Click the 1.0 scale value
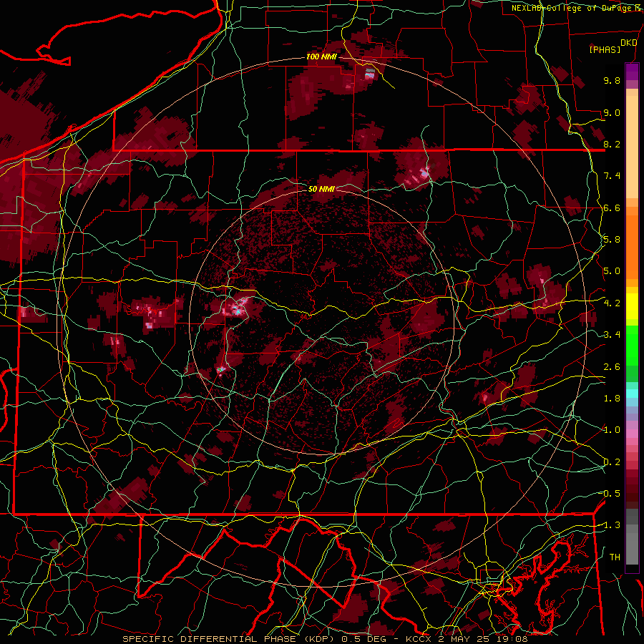The image size is (644, 644). (612, 431)
